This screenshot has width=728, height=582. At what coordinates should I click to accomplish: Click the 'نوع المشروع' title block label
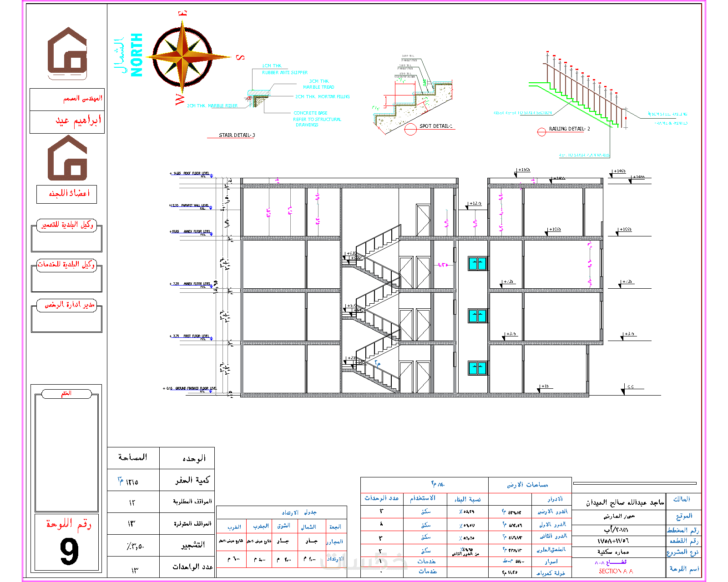[682, 552]
